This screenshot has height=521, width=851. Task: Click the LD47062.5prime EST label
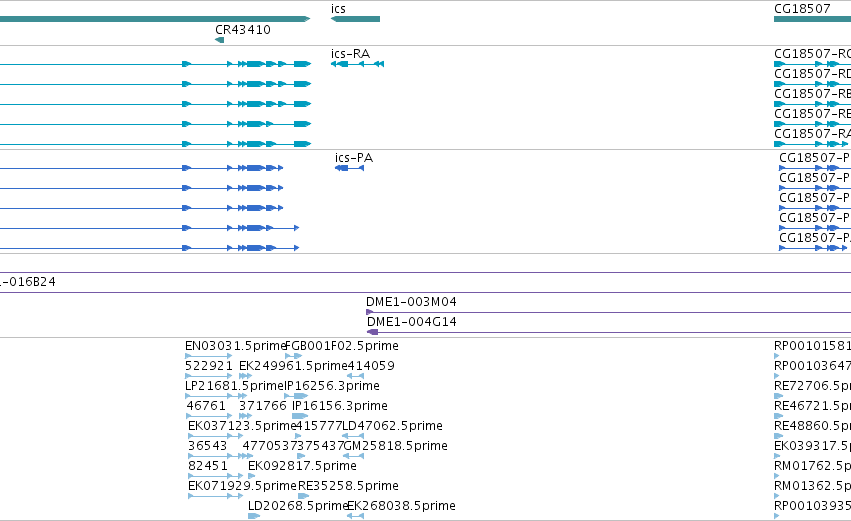pos(392,426)
